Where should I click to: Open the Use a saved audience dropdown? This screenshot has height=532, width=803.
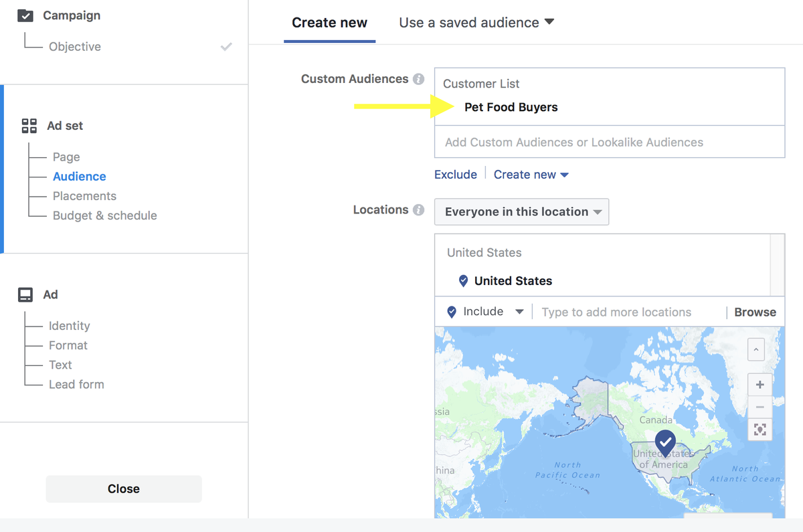(477, 22)
